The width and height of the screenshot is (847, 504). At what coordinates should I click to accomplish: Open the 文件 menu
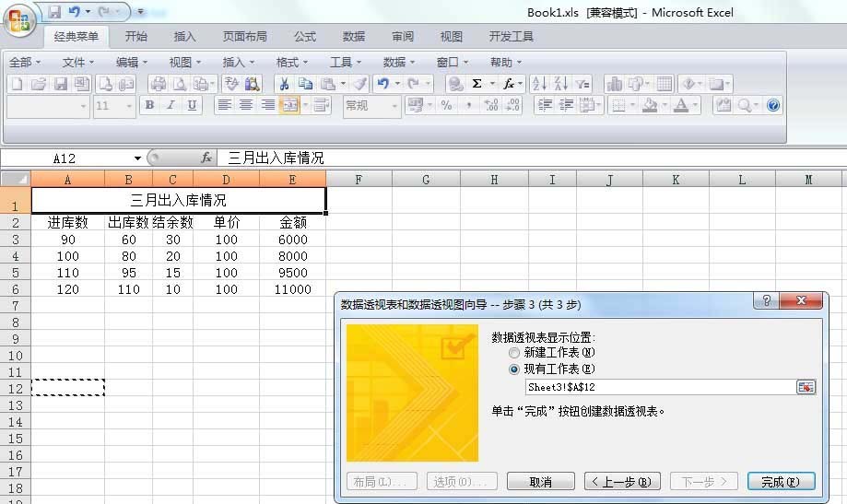(77, 62)
